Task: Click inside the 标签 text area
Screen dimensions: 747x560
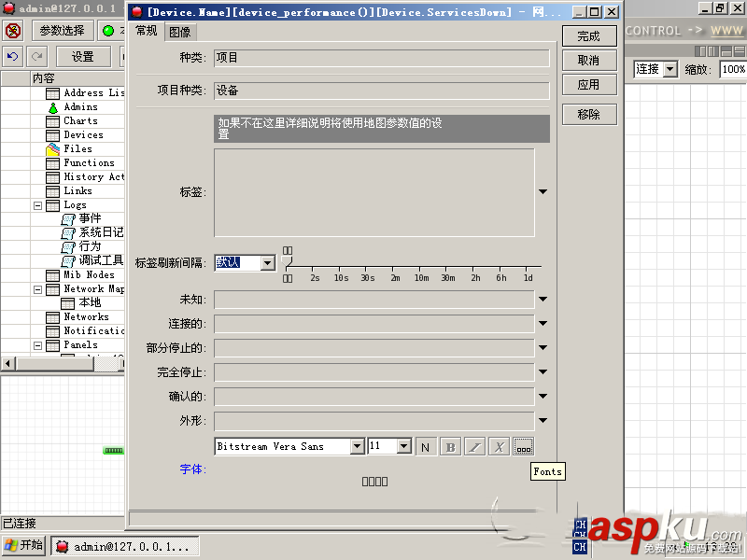Action: [x=374, y=192]
